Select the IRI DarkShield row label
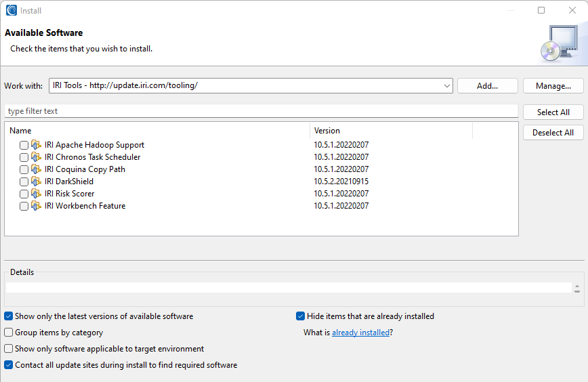 [x=69, y=182]
